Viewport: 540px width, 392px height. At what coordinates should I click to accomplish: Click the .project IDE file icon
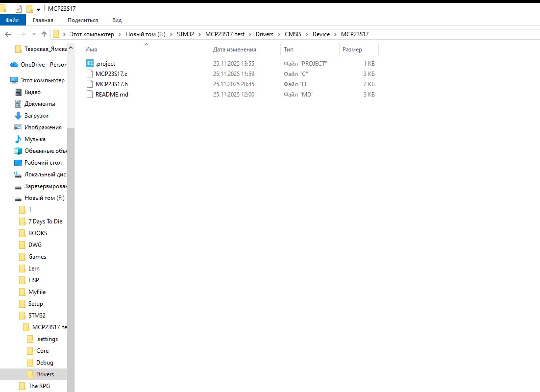[x=89, y=64]
